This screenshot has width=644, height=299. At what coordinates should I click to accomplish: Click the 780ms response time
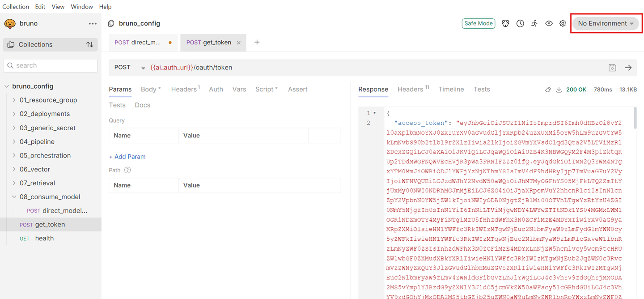(x=603, y=90)
